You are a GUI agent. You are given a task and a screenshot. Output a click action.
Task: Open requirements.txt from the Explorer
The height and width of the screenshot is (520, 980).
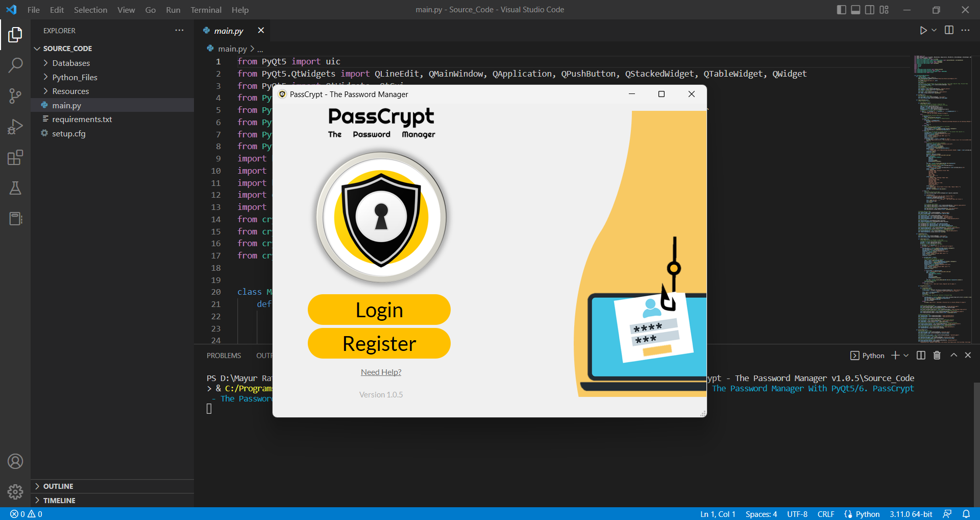click(82, 119)
